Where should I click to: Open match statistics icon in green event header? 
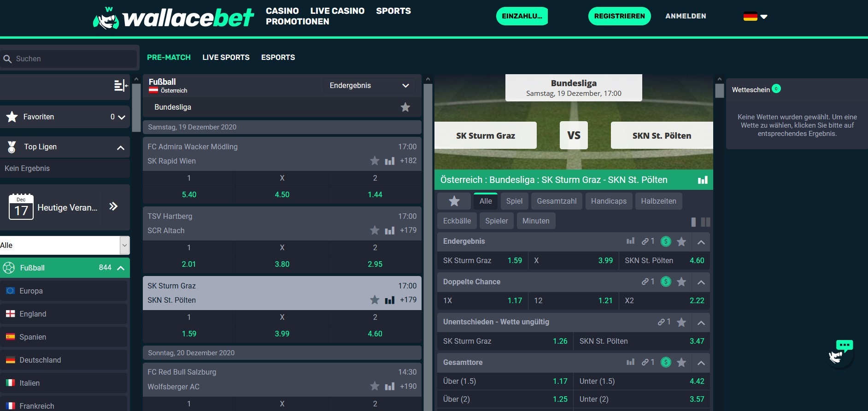pos(703,180)
